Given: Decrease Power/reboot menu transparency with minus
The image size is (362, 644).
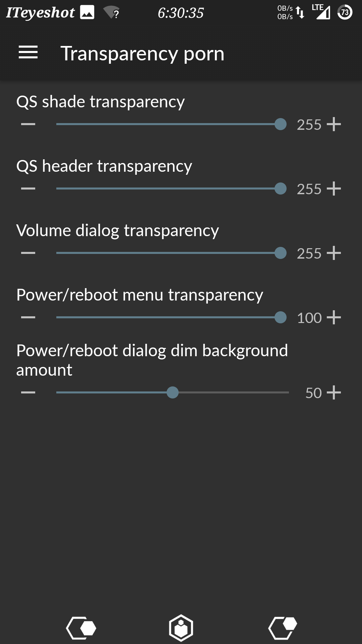Looking at the screenshot, I should click(28, 317).
